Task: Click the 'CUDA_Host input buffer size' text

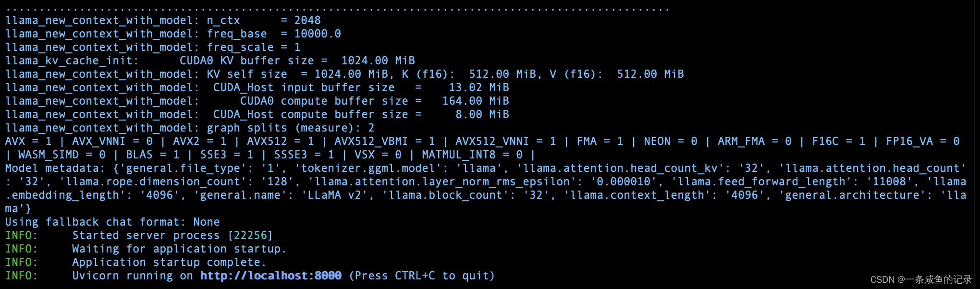Action: point(304,87)
